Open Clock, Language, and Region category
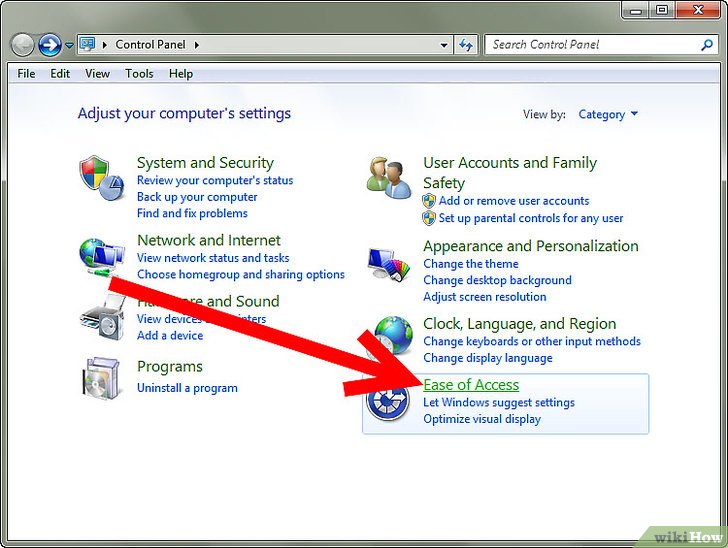 [520, 324]
